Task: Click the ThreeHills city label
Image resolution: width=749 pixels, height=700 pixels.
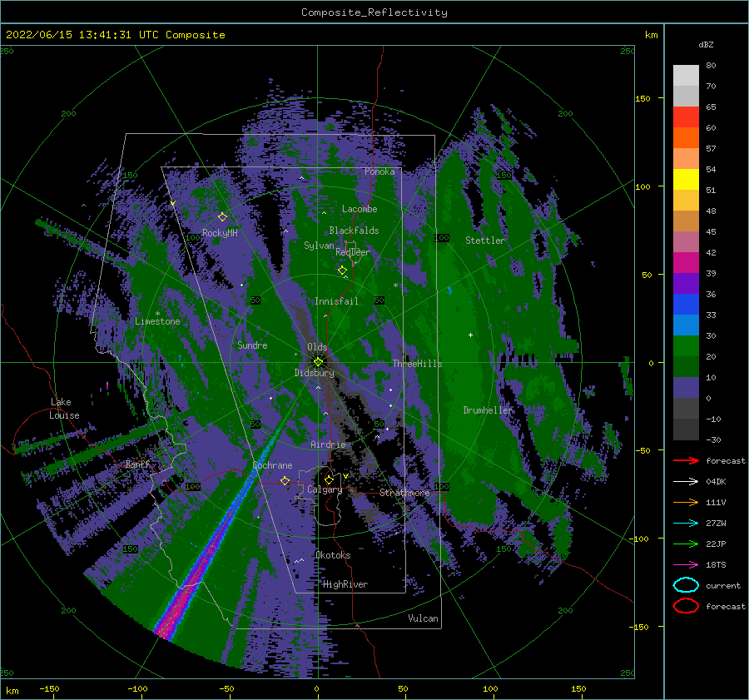Action: tap(417, 364)
